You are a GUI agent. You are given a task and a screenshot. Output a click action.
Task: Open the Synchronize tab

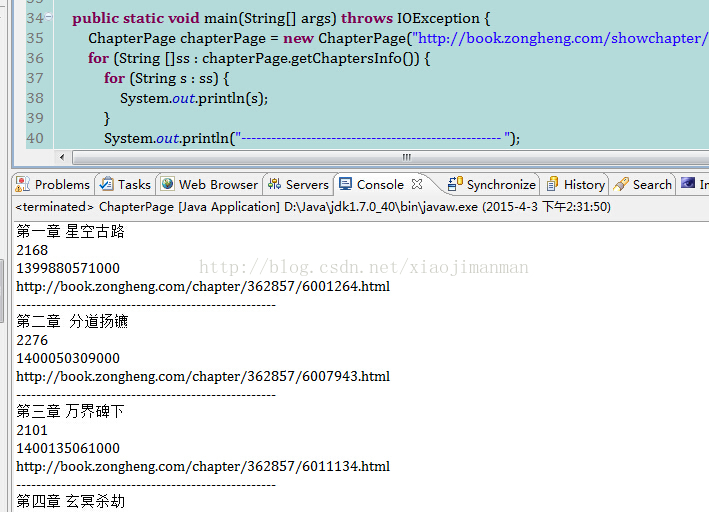point(492,185)
